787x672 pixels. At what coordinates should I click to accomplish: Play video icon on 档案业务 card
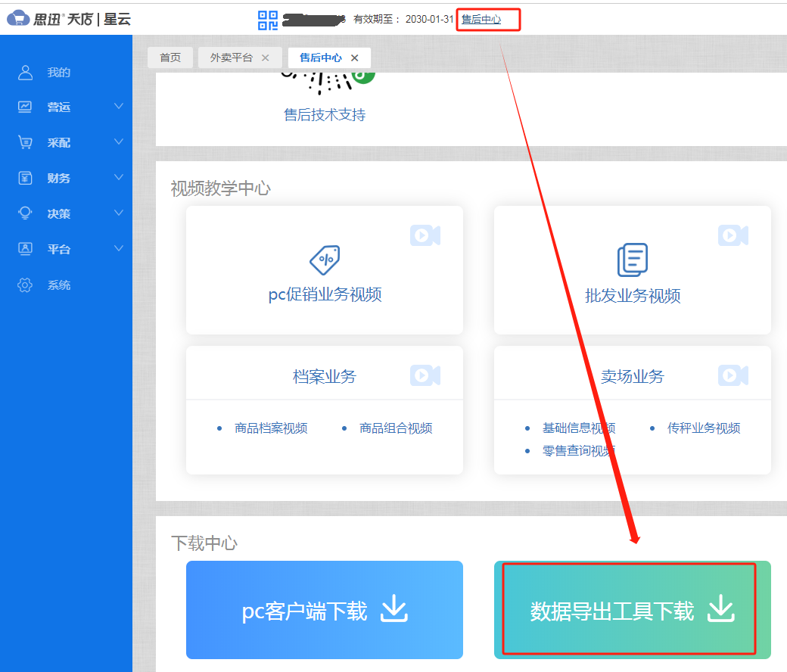pos(425,375)
